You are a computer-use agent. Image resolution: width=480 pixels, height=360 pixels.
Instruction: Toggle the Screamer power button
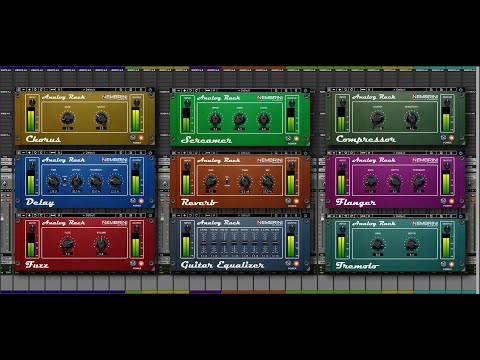coord(296,139)
